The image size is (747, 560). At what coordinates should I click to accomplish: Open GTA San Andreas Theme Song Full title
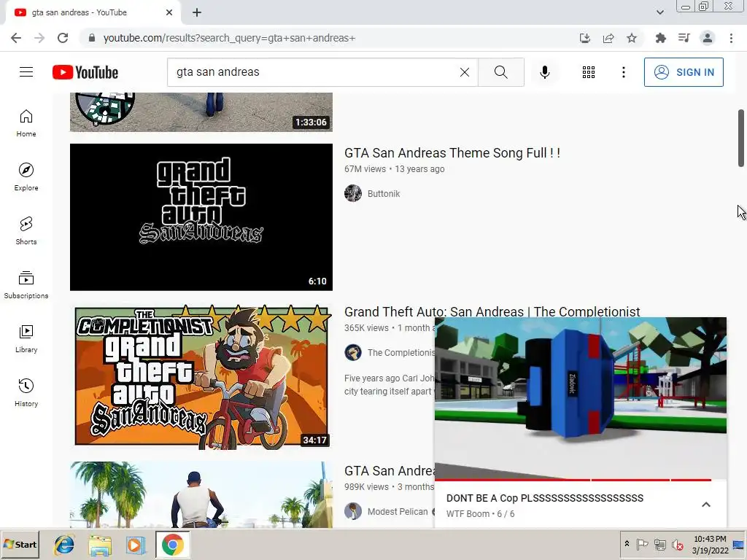452,153
